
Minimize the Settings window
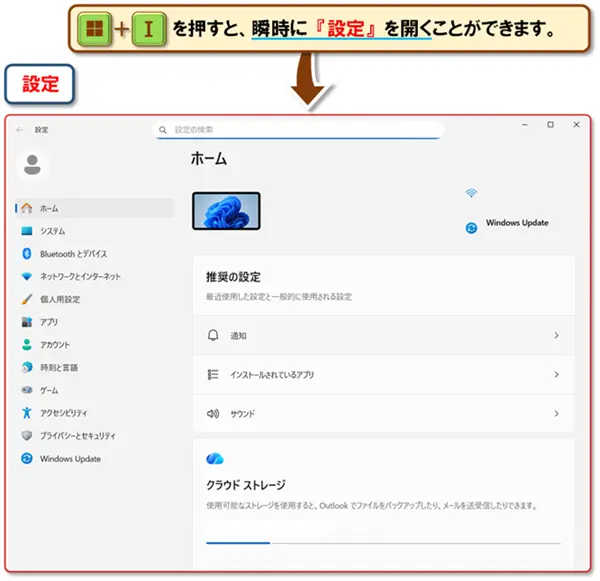pyautogui.click(x=525, y=125)
